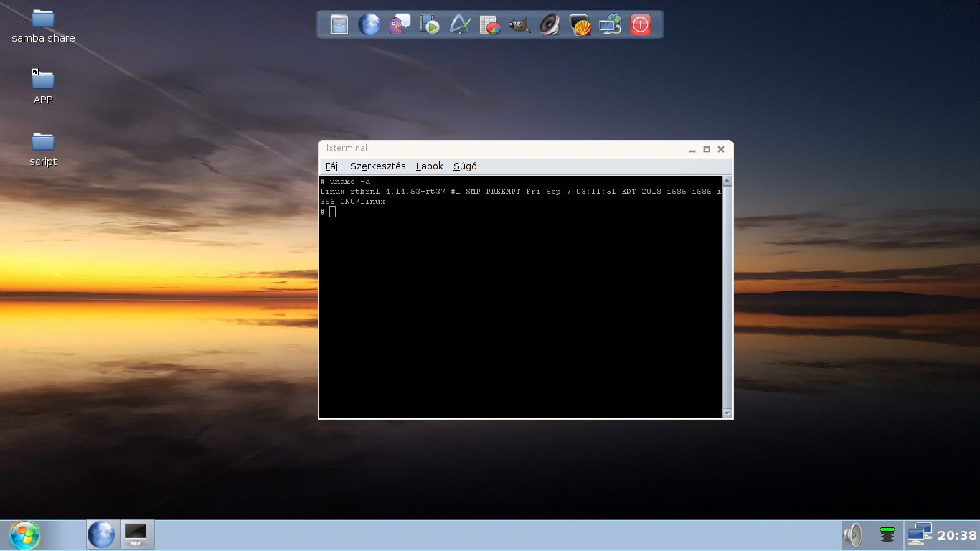
Task: Open the file manager cabinet dock icon
Action: coord(339,24)
